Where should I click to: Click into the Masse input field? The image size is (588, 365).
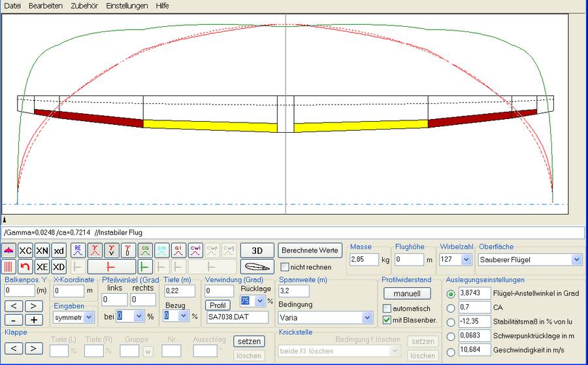(363, 260)
